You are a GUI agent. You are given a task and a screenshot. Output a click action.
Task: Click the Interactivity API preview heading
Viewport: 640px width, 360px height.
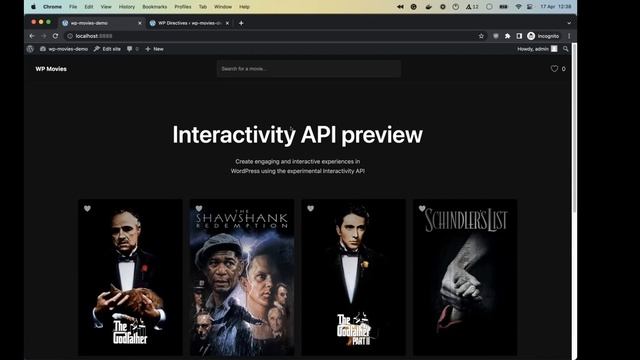(x=298, y=135)
